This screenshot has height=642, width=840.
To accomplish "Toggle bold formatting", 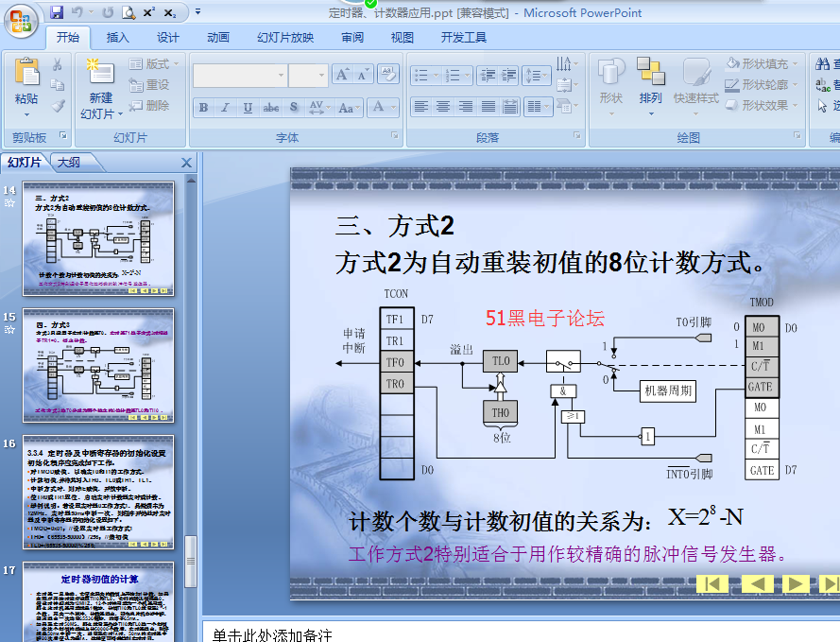I will (x=203, y=107).
